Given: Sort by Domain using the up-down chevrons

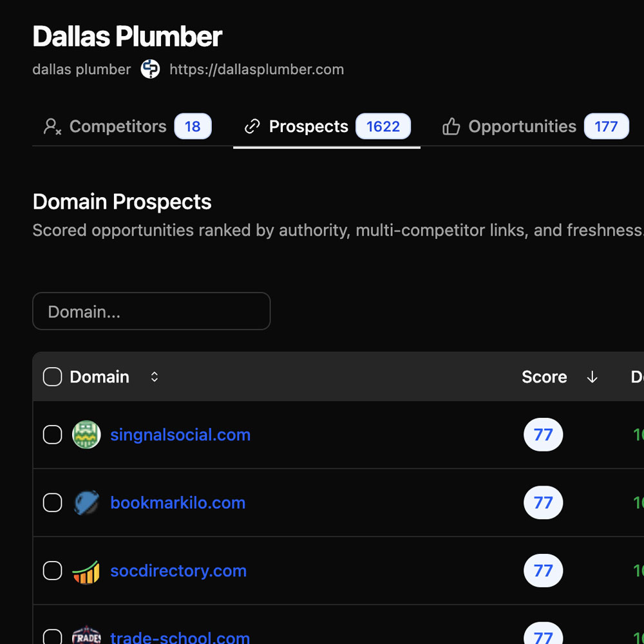Looking at the screenshot, I should click(154, 377).
